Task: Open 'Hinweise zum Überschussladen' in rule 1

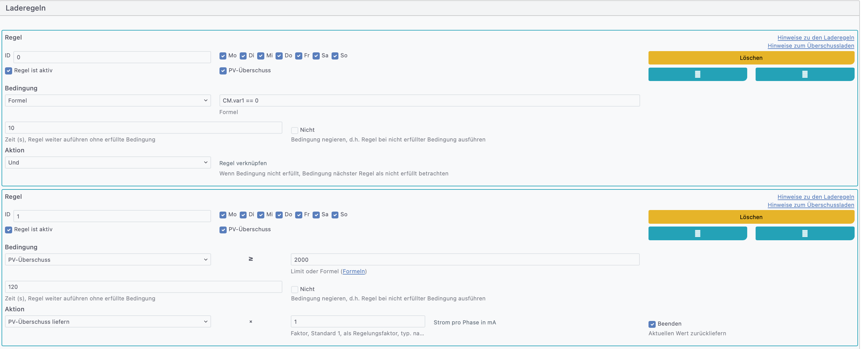Action: (x=811, y=205)
